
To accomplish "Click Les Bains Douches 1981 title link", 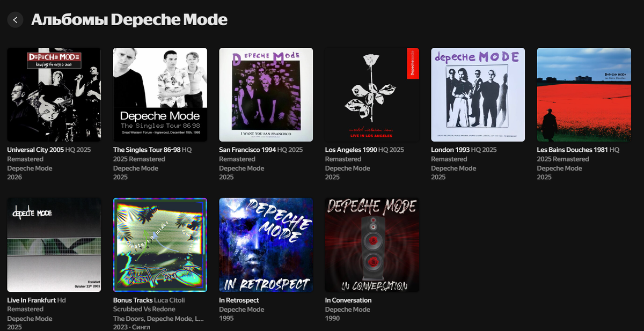I will [573, 150].
